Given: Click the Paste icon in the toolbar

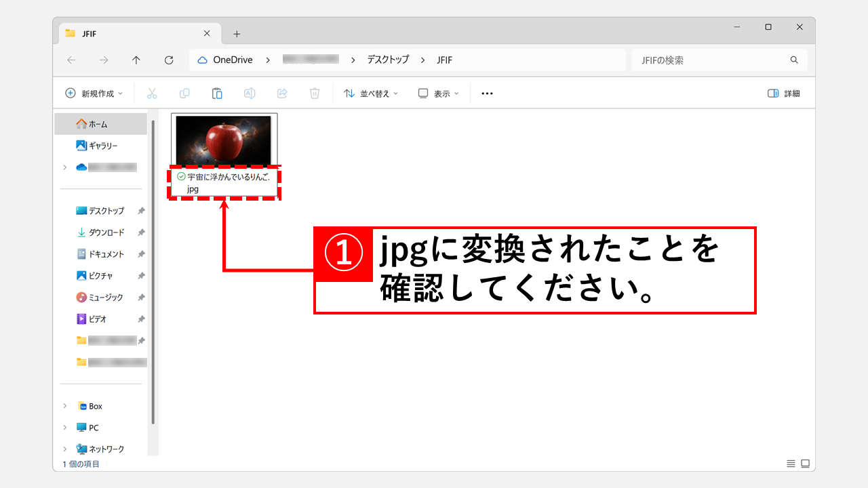Looking at the screenshot, I should pos(217,93).
